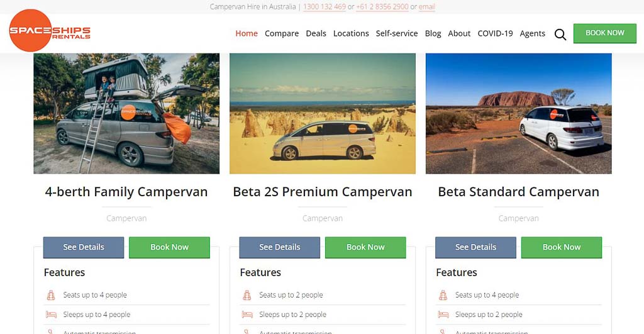Screen dimensions: 644x334
Task: Open the 4-berth Family Campervan photo
Action: coord(126,113)
